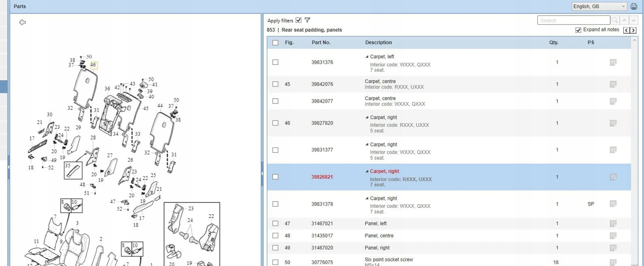644x266 pixels.
Task: Sort by Description column header
Action: (x=378, y=42)
